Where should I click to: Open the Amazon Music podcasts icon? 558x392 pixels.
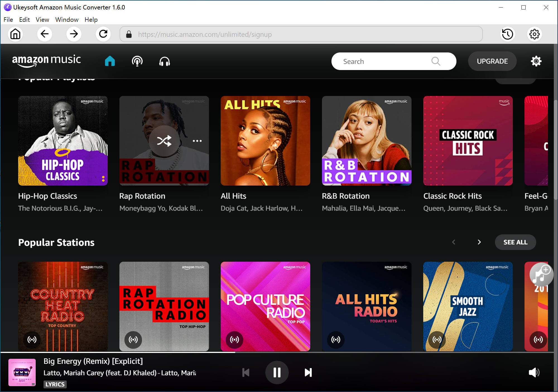(137, 61)
